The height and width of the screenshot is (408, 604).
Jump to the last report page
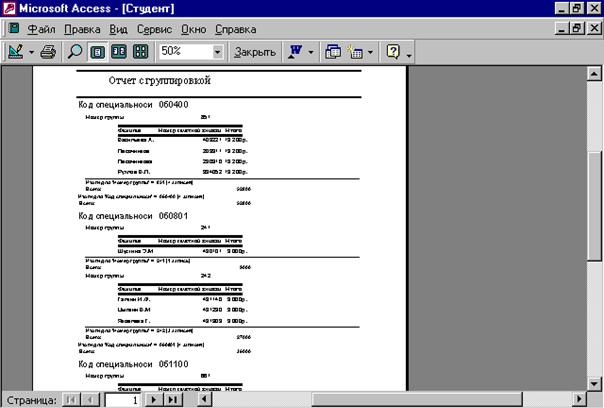pos(171,399)
